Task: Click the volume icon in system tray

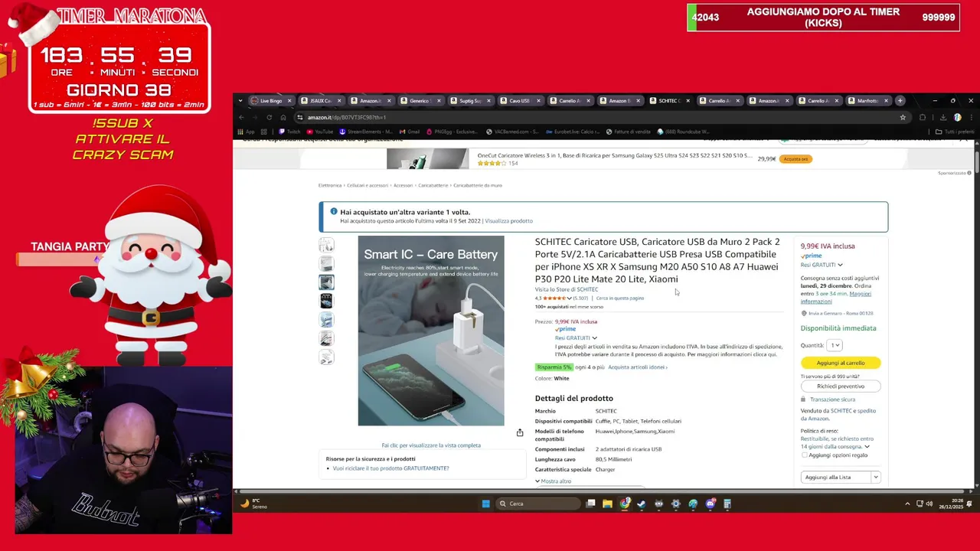Action: pos(929,504)
